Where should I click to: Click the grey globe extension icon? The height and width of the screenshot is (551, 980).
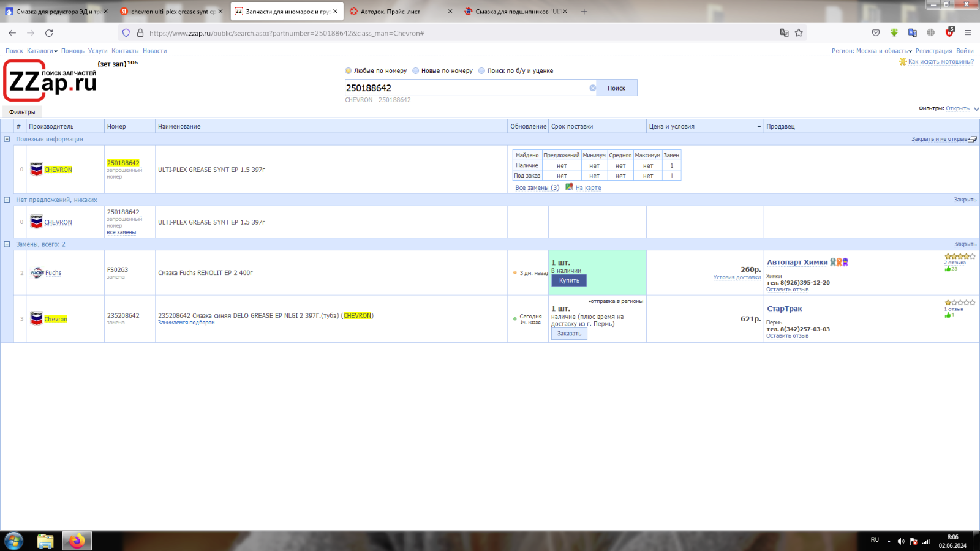pos(931,33)
